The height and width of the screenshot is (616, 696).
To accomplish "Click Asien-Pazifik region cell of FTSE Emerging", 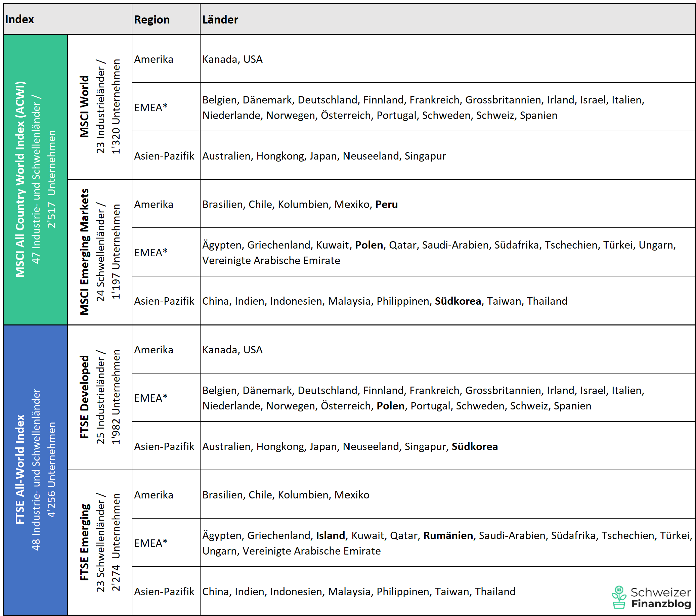I will point(164,591).
